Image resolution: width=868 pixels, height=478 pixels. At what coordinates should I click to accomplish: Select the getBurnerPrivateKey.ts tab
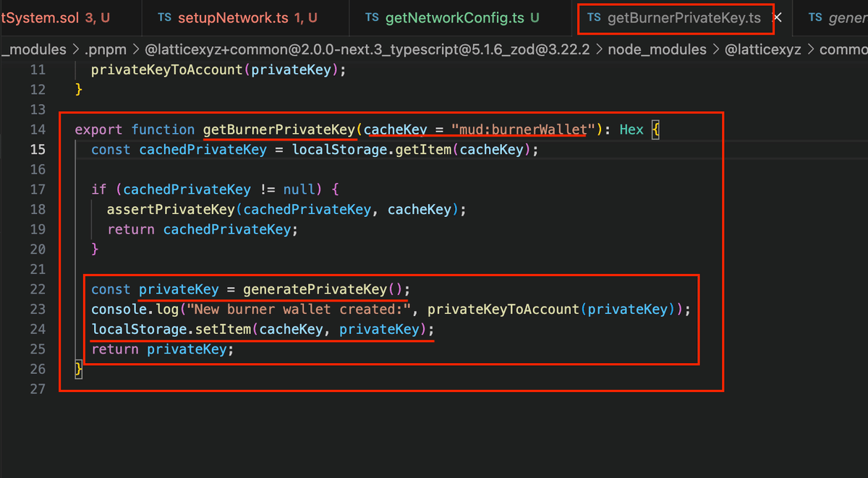pos(684,17)
